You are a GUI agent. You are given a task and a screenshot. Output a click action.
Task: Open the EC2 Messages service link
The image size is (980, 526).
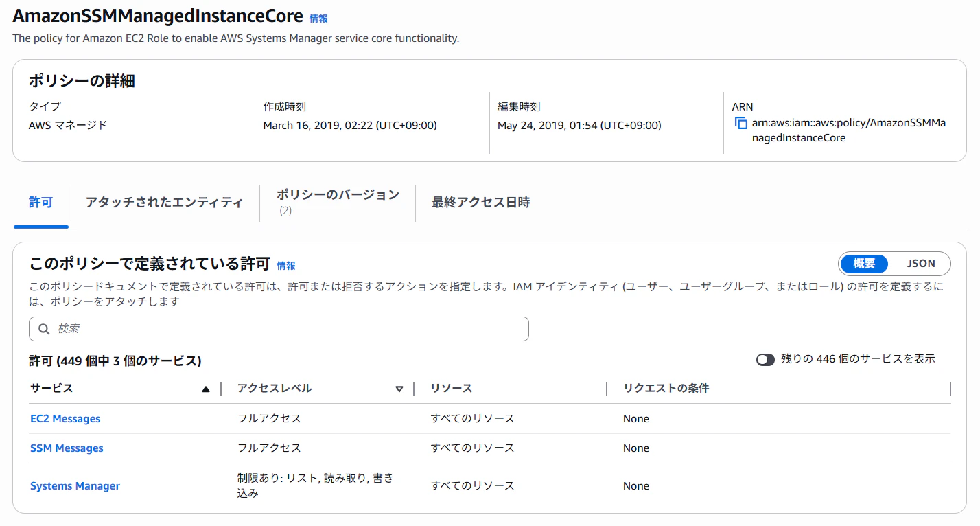pyautogui.click(x=65, y=419)
